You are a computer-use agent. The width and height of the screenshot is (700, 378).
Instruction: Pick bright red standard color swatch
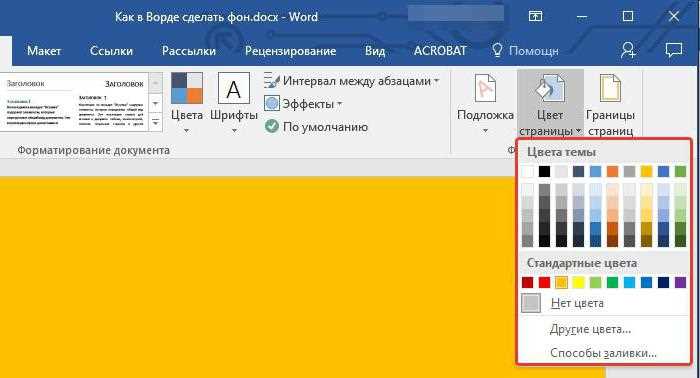[x=544, y=282]
